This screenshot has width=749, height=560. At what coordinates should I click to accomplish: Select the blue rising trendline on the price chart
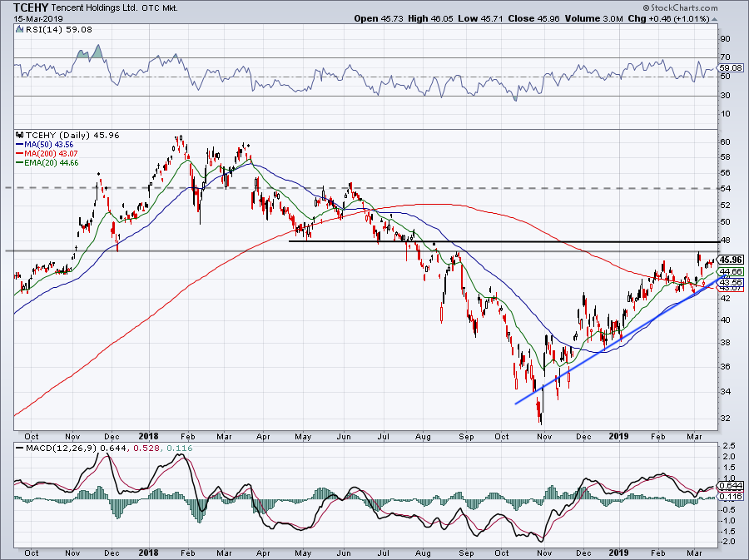point(621,338)
